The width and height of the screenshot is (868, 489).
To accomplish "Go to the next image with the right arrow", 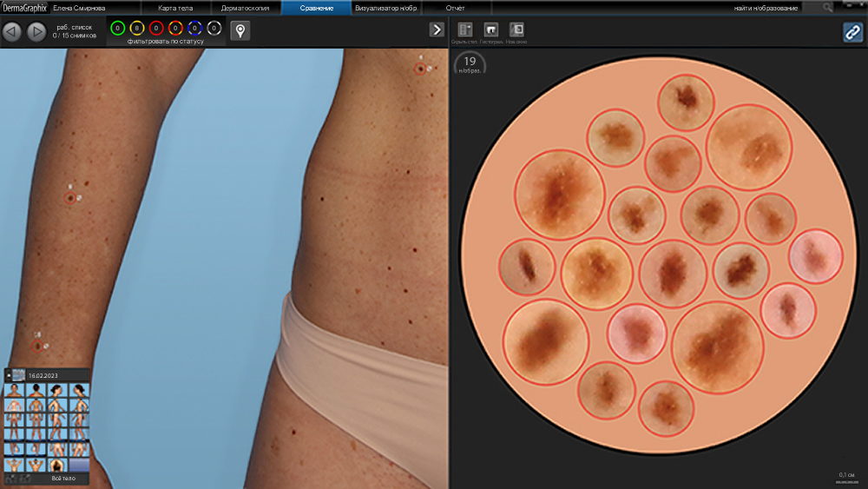I will click(x=36, y=32).
